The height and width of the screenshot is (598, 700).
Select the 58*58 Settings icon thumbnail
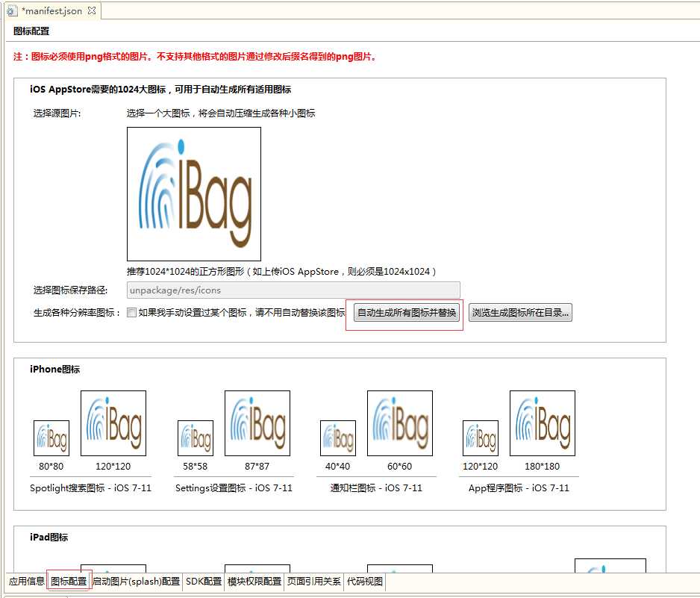click(196, 438)
